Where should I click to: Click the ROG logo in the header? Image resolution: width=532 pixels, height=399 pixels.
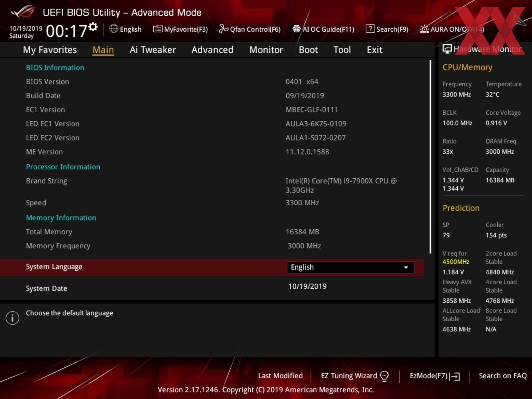tap(23, 12)
